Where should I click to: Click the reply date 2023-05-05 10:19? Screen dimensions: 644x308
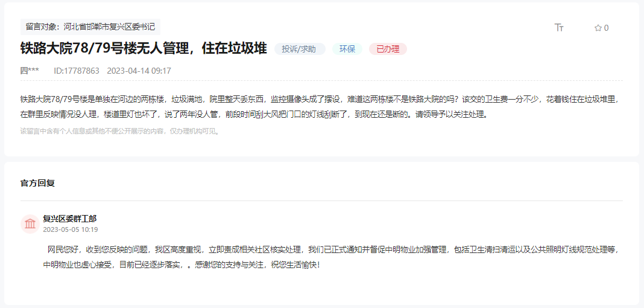click(x=70, y=229)
